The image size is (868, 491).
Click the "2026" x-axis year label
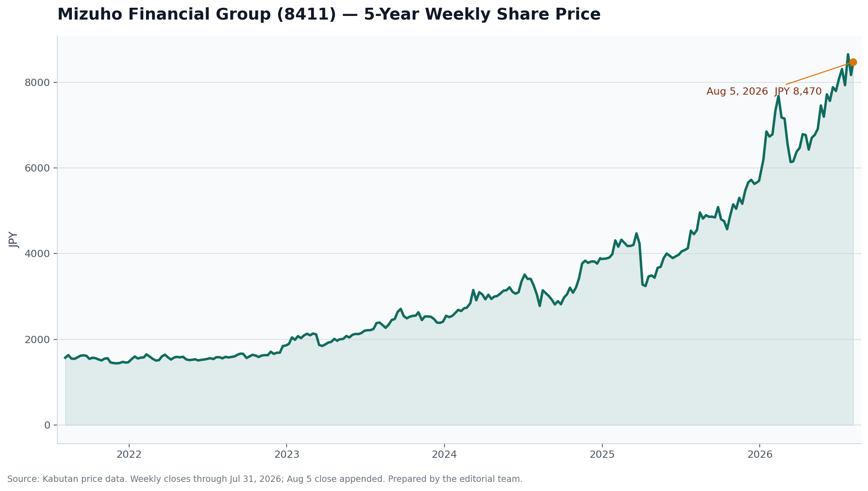coord(760,455)
